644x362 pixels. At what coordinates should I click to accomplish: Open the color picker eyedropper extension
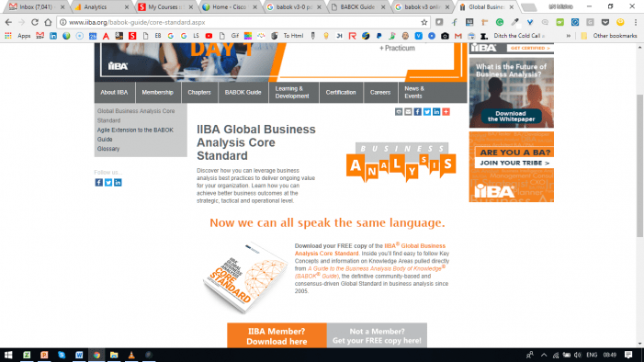click(x=514, y=22)
